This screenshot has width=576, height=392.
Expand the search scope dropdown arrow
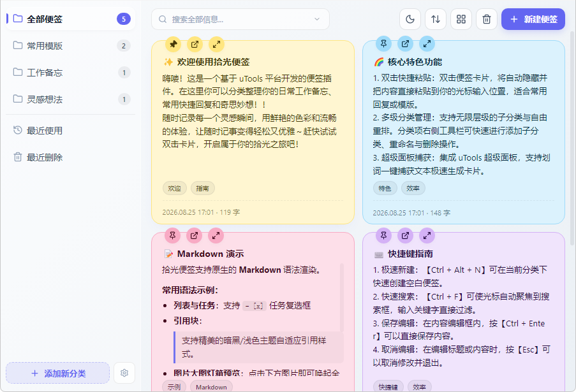pos(317,19)
